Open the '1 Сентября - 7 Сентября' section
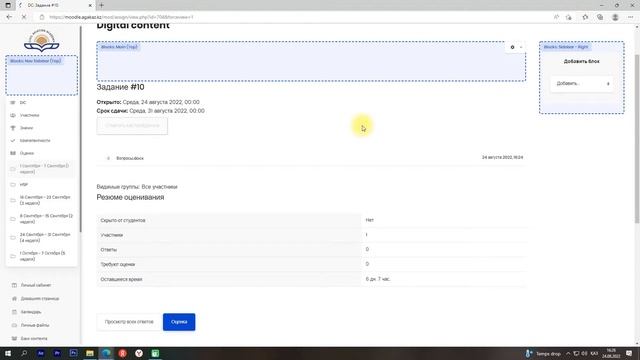The width and height of the screenshot is (640, 360). click(44, 169)
